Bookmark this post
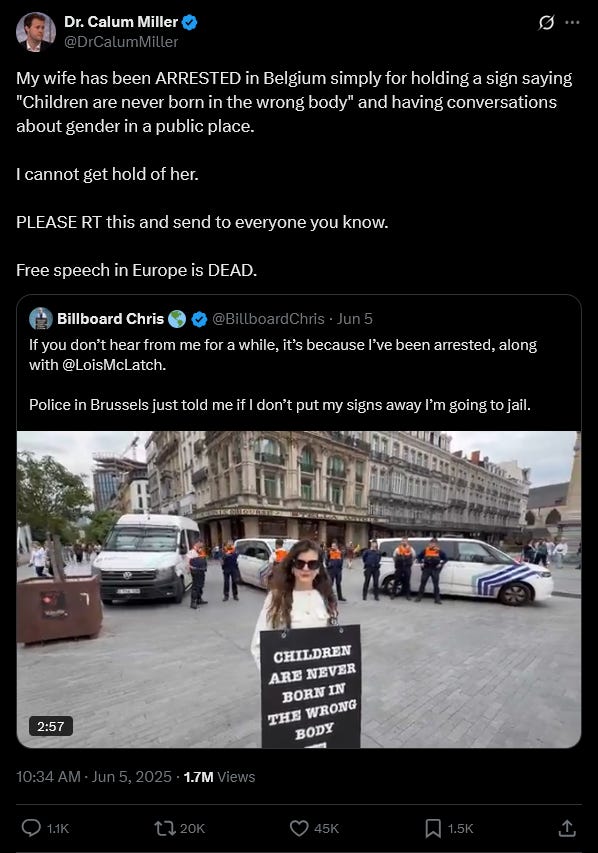 (x=433, y=828)
